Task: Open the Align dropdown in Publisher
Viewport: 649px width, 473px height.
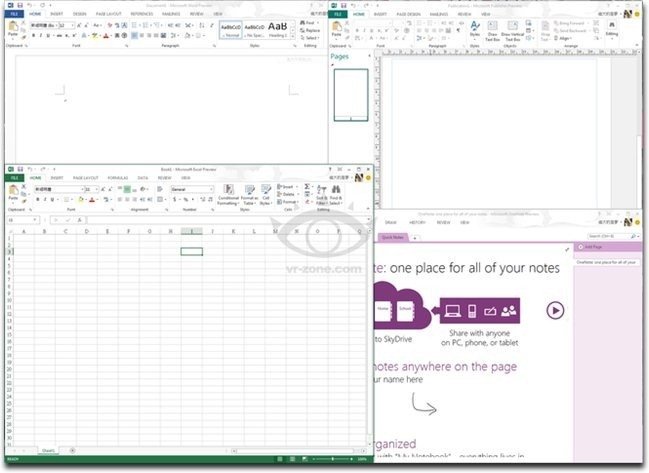Action: click(563, 38)
